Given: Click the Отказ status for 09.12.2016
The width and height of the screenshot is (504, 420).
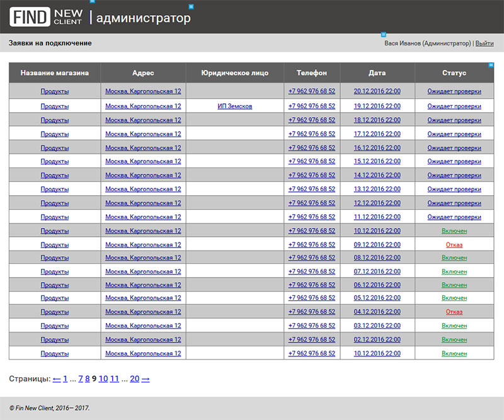Looking at the screenshot, I should 454,245.
